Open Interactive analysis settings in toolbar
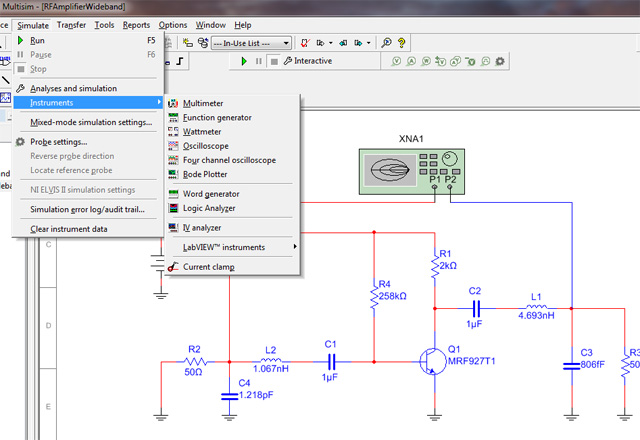 pyautogui.click(x=308, y=61)
